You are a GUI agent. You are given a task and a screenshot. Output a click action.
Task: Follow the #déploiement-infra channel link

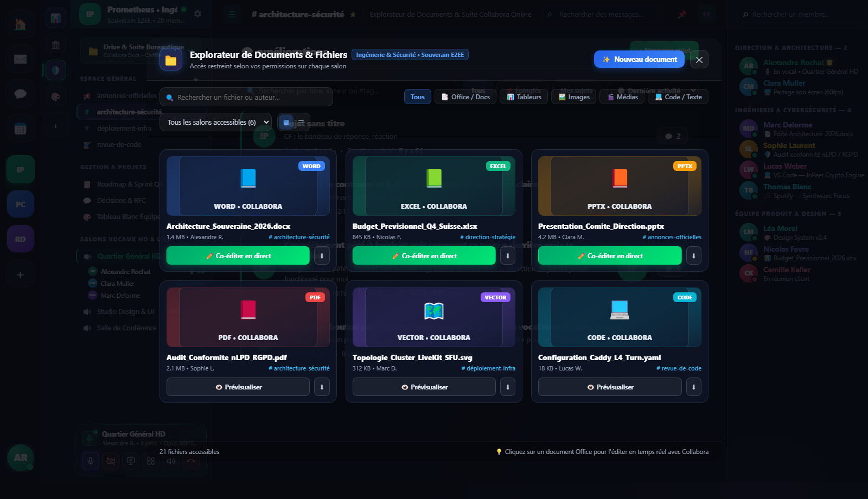[x=488, y=368]
